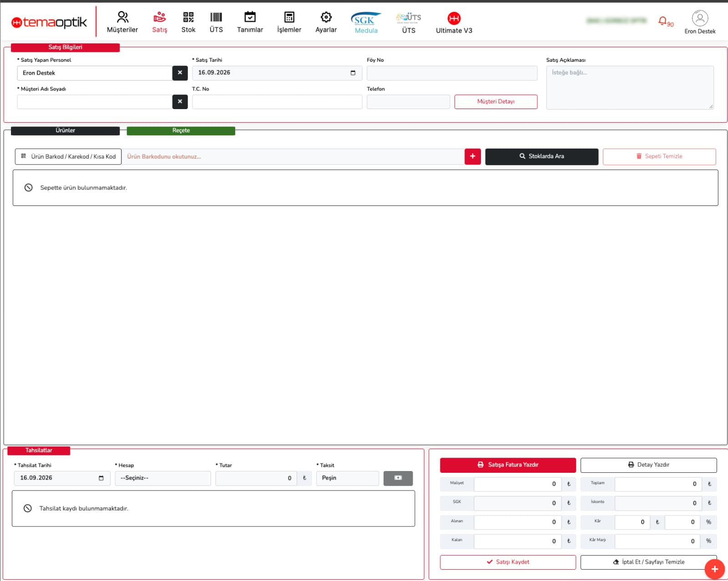The height and width of the screenshot is (581, 728).
Task: Switch to the Reçete tab
Action: click(181, 130)
